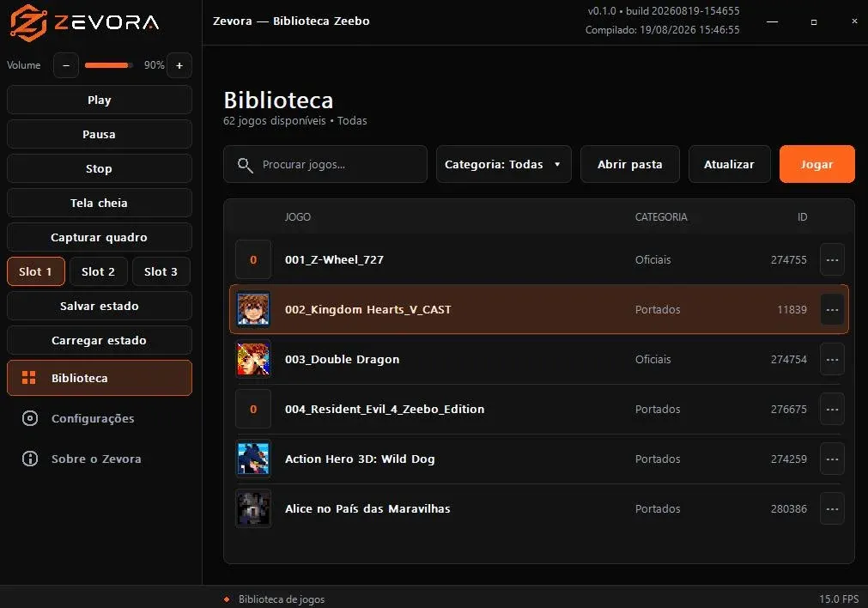Click the Play button
The height and width of the screenshot is (608, 868).
(100, 100)
